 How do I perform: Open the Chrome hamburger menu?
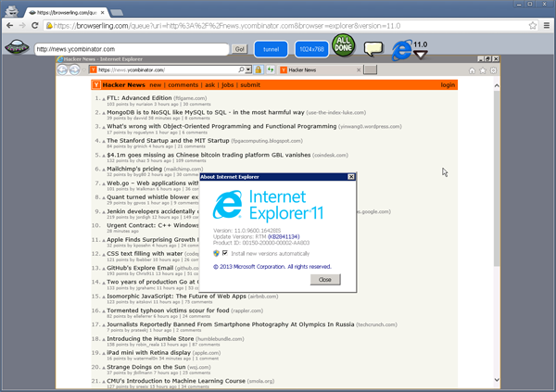coord(547,25)
